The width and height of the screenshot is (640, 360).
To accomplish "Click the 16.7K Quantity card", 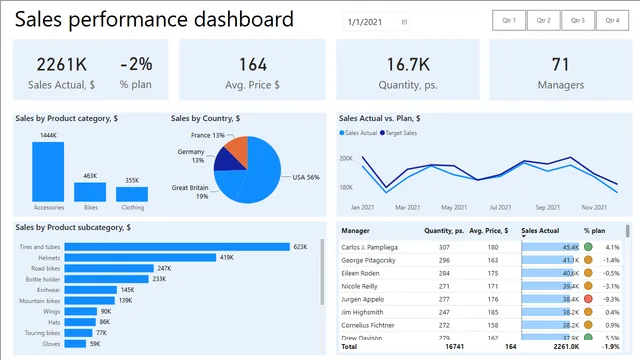I will (408, 70).
